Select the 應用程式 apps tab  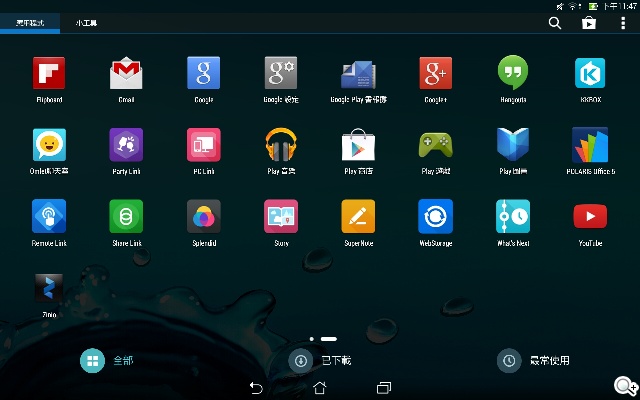(x=29, y=22)
